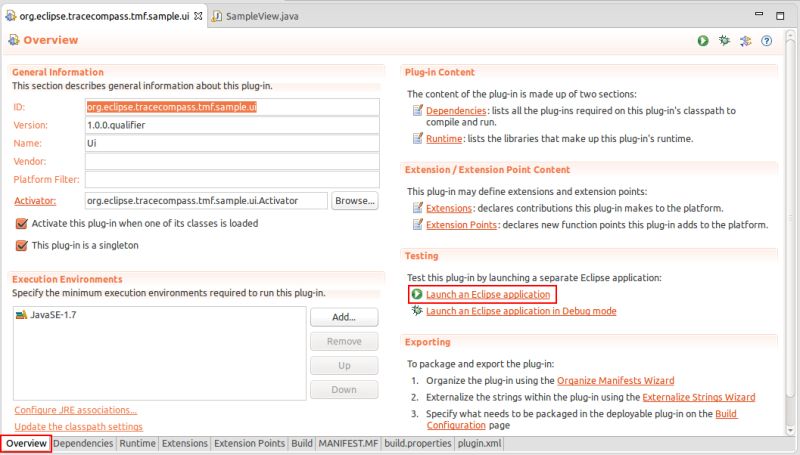Click the Up button
The height and width of the screenshot is (455, 800).
click(344, 365)
